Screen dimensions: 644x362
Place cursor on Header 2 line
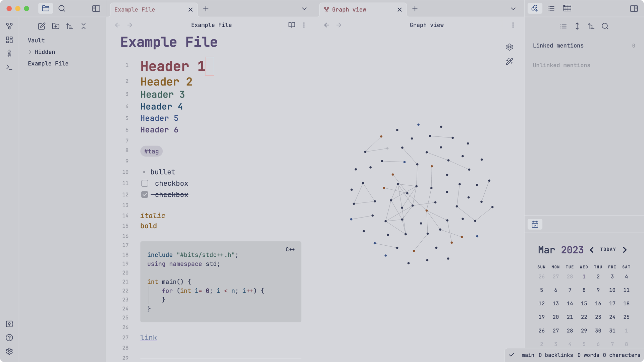pyautogui.click(x=166, y=82)
